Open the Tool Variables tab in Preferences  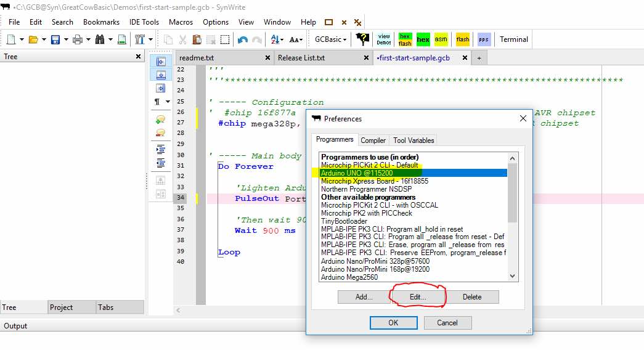pos(413,140)
